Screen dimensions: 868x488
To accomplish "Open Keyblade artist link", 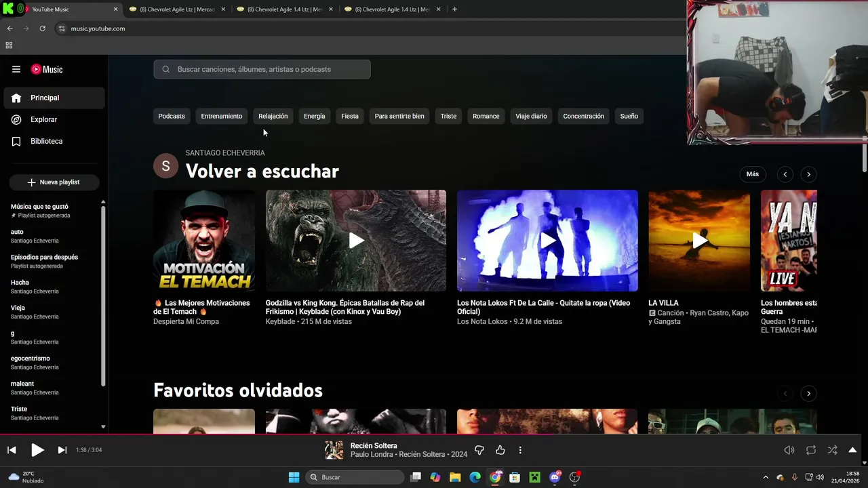I will coord(280,322).
